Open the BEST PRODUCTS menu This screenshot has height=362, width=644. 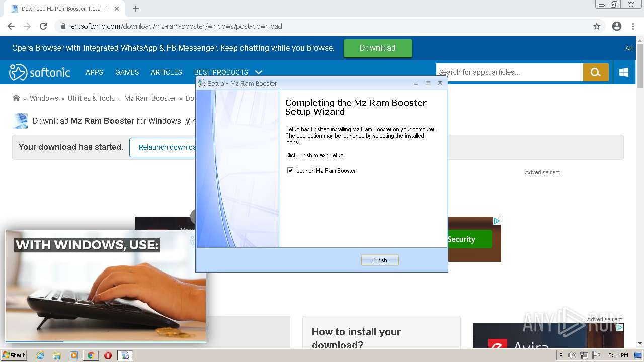[x=221, y=72]
